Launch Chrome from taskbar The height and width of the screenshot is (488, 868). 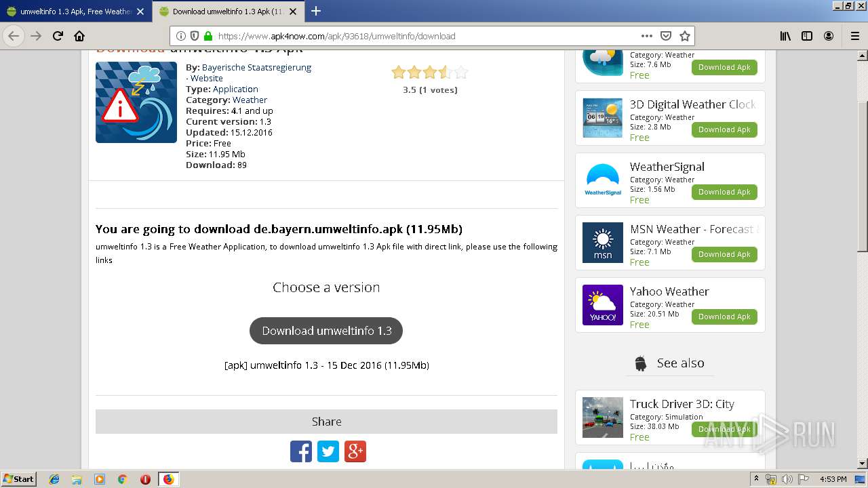122,479
